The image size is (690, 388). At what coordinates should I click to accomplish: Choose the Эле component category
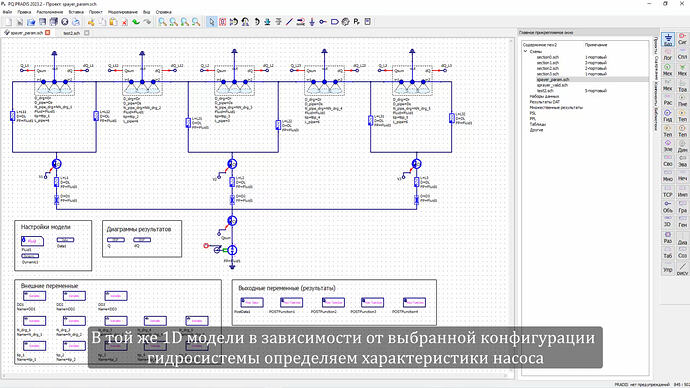point(668,146)
